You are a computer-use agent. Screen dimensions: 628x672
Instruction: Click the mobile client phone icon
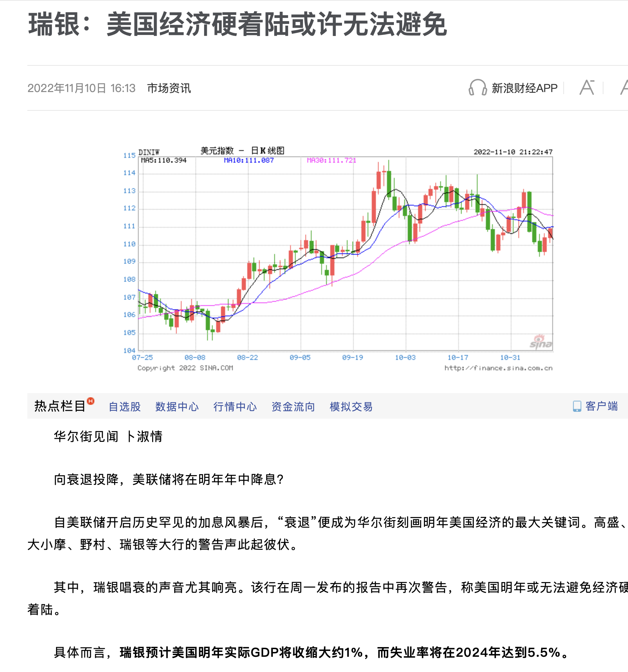click(x=577, y=406)
